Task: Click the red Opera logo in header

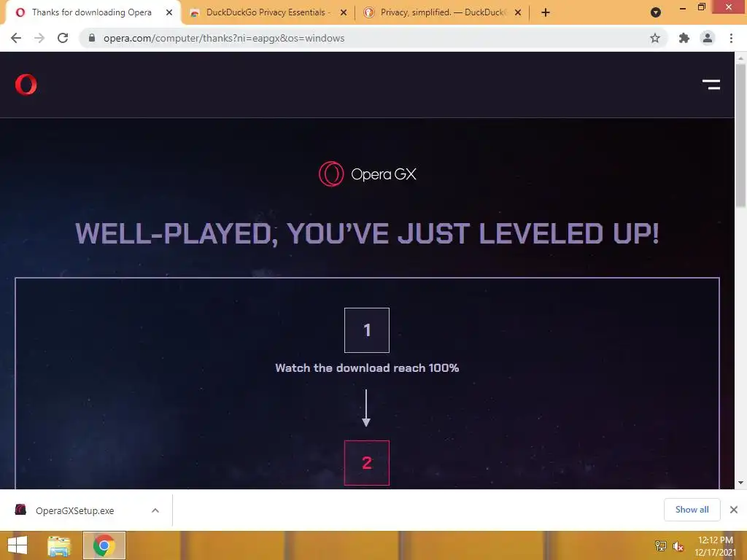Action: pos(26,85)
